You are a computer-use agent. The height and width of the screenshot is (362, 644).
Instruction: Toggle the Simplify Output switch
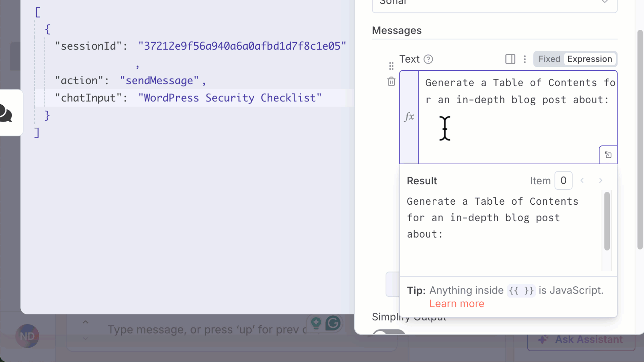pos(388,332)
